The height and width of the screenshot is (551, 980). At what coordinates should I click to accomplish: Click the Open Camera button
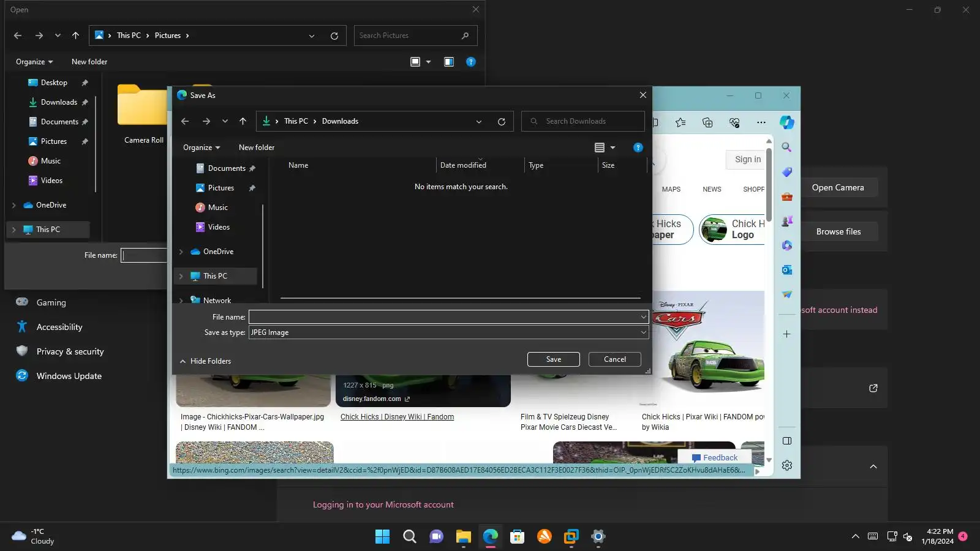tap(838, 188)
